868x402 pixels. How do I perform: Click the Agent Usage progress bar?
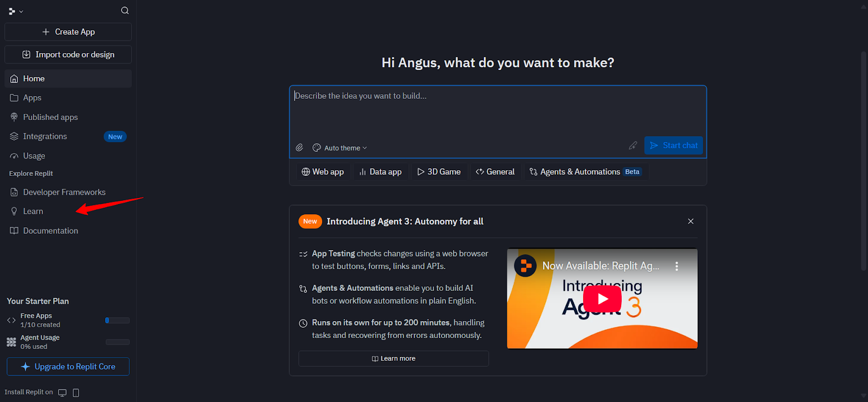pyautogui.click(x=117, y=342)
